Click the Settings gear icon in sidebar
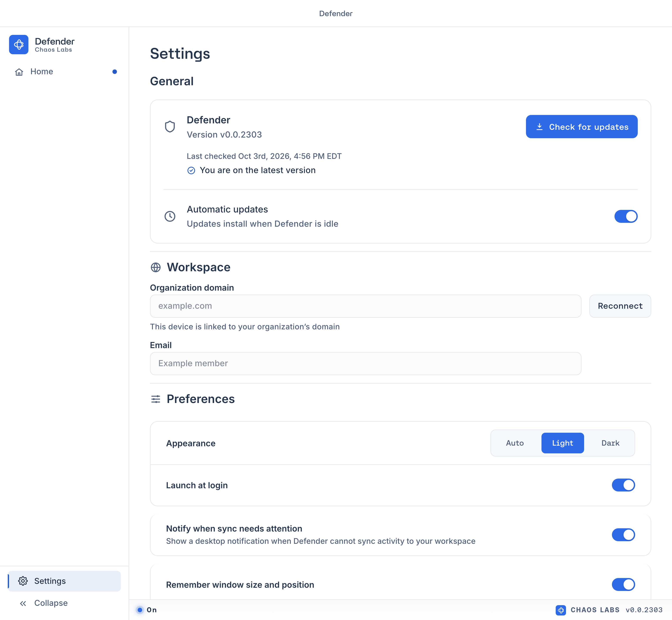The width and height of the screenshot is (672, 620). coord(23,581)
